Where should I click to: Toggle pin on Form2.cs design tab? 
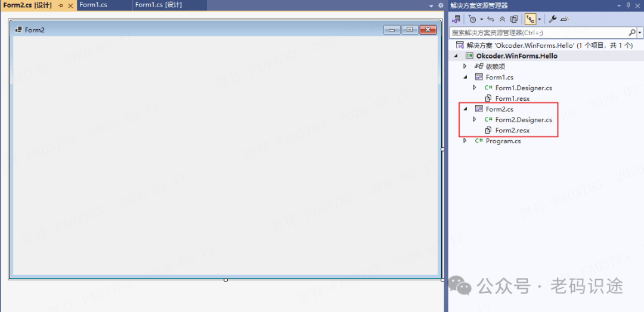pos(60,5)
